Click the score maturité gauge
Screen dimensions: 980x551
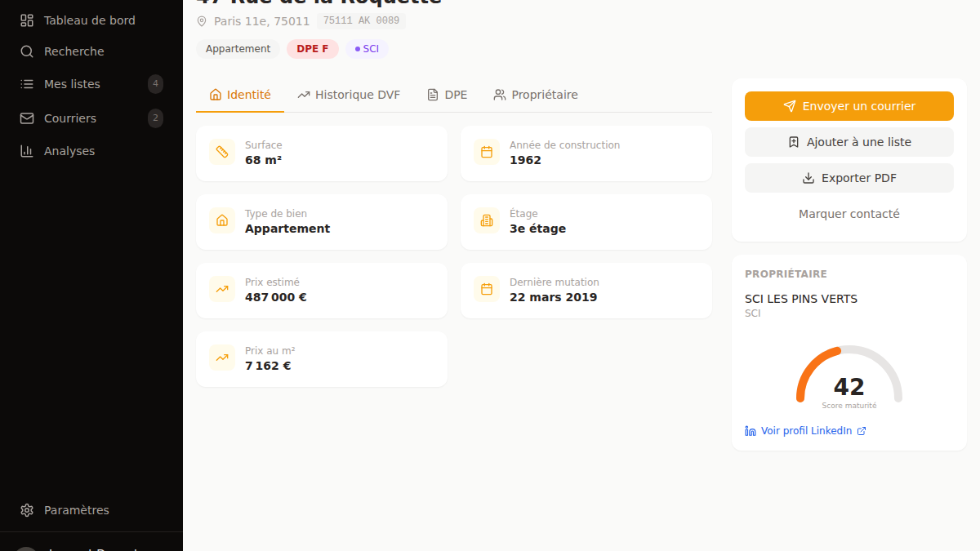[849, 375]
